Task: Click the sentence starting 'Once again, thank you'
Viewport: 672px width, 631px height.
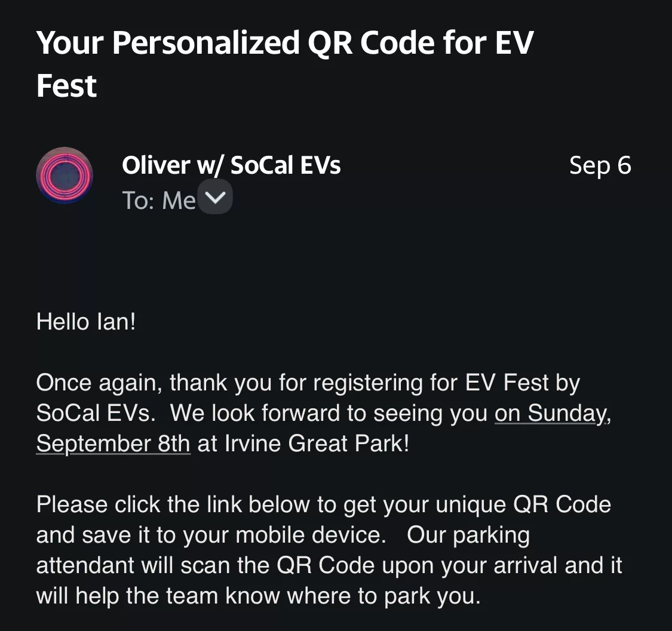Action: click(x=308, y=383)
